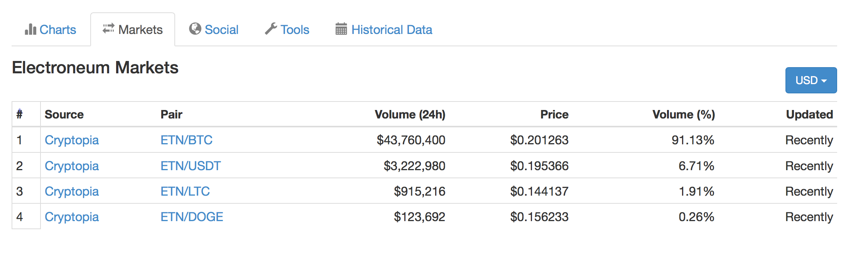Click Cryptopia source in row 1
Screen dimensions: 868x257
72,140
